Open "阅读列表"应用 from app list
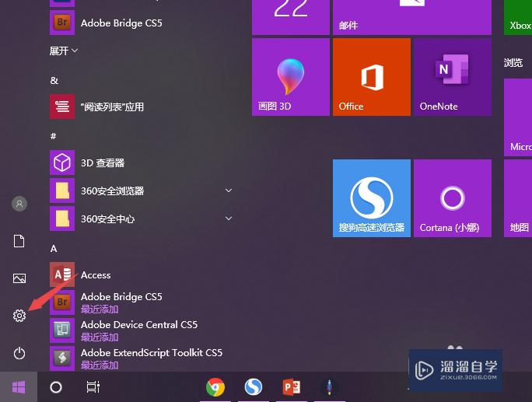This screenshot has height=402, width=532. 142,107
